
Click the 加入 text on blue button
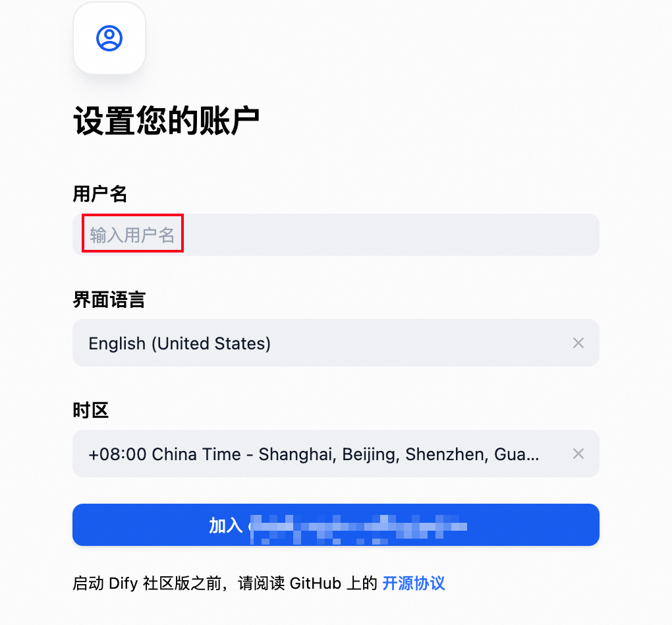pos(226,525)
